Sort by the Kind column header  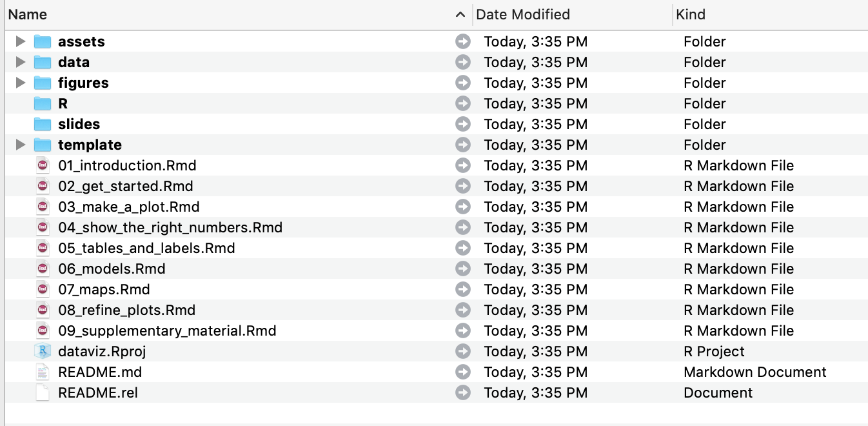[691, 14]
